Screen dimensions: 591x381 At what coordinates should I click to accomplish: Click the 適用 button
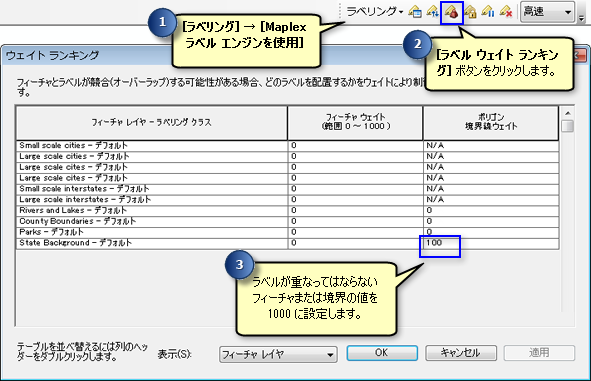pos(539,353)
